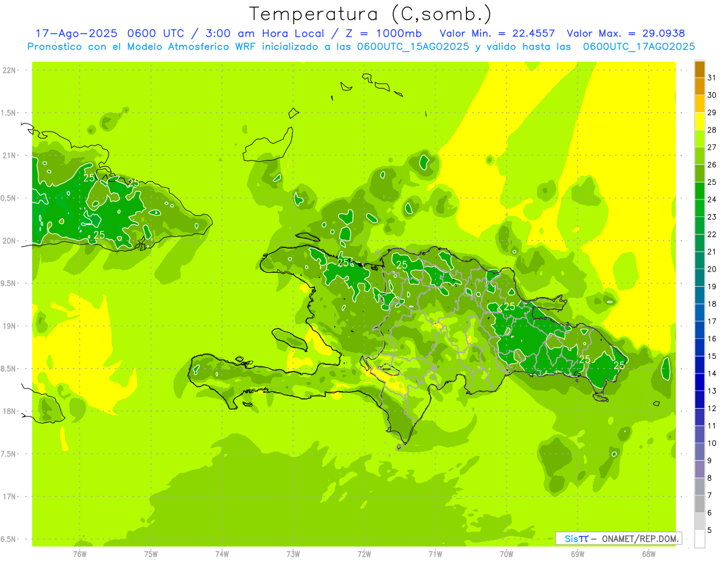728x562 pixels.
Task: Click the dark orange color scale swatch above 31
Action: click(x=699, y=69)
